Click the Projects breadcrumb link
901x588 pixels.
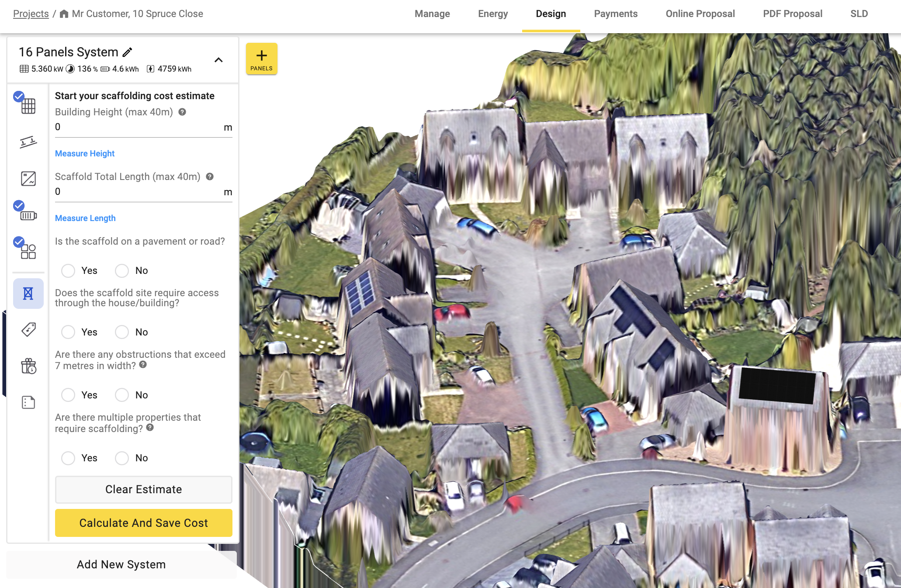(31, 14)
